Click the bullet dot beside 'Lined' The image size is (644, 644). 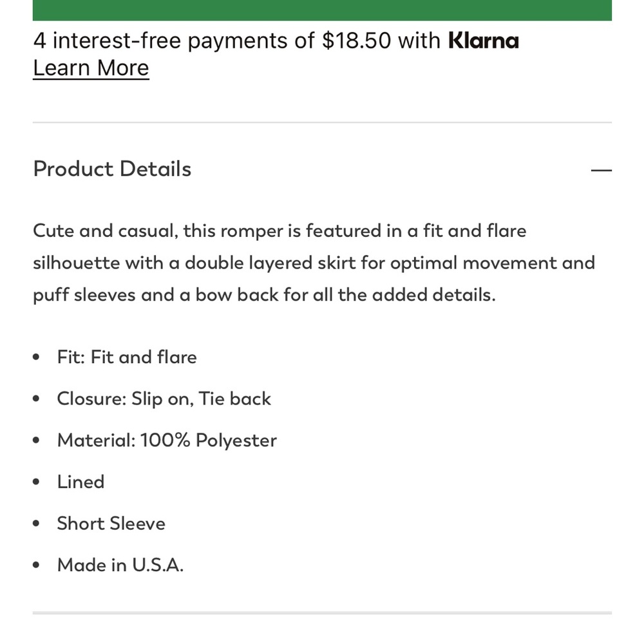(x=36, y=482)
